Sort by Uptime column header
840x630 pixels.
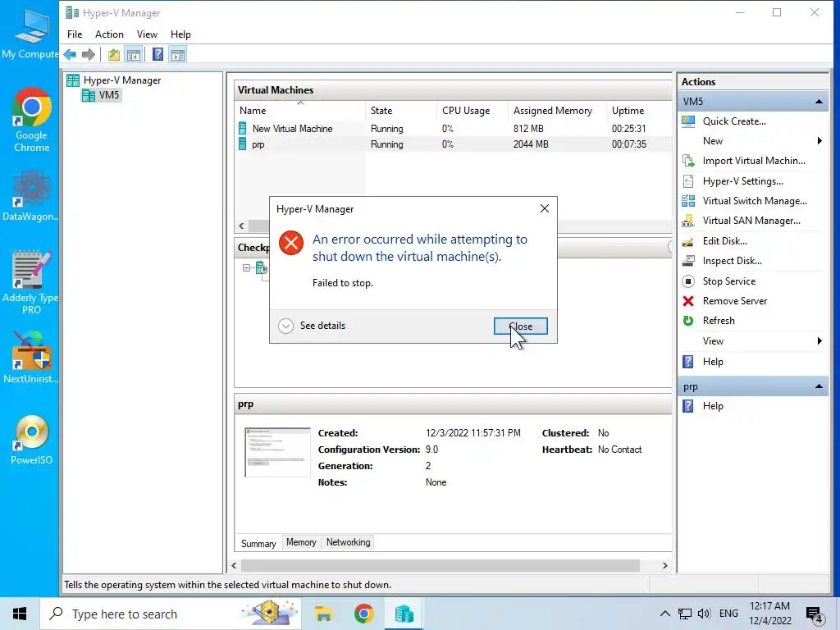coord(638,111)
